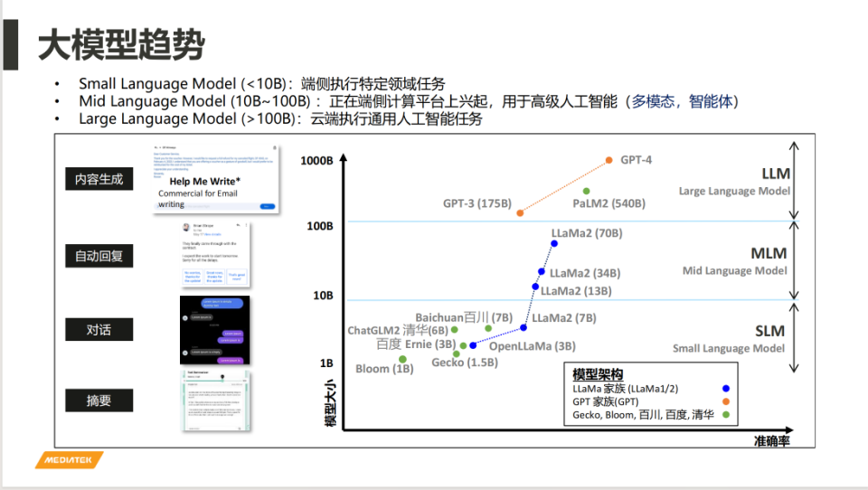Select the 对话 label box
868x490 pixels.
click(99, 329)
